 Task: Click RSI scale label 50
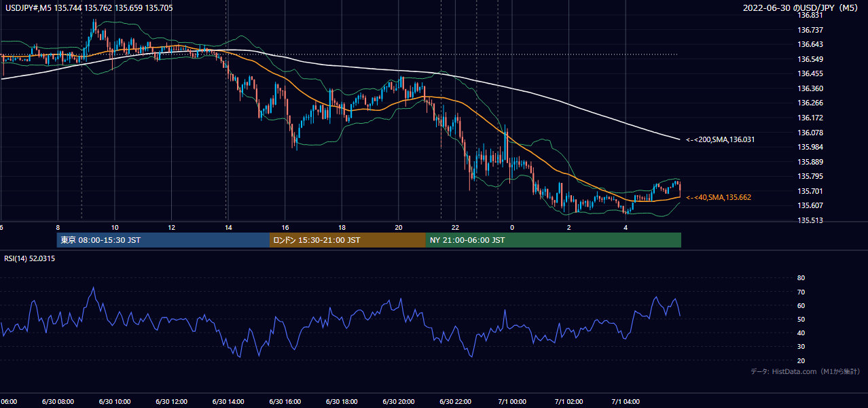pyautogui.click(x=801, y=319)
